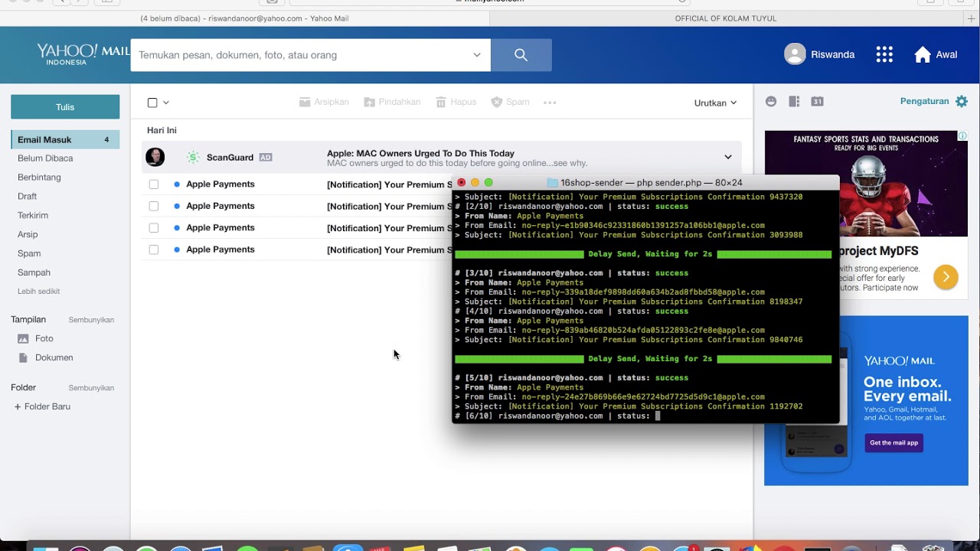980x551 pixels.
Task: Click the Dokumen view icon
Action: pos(23,357)
